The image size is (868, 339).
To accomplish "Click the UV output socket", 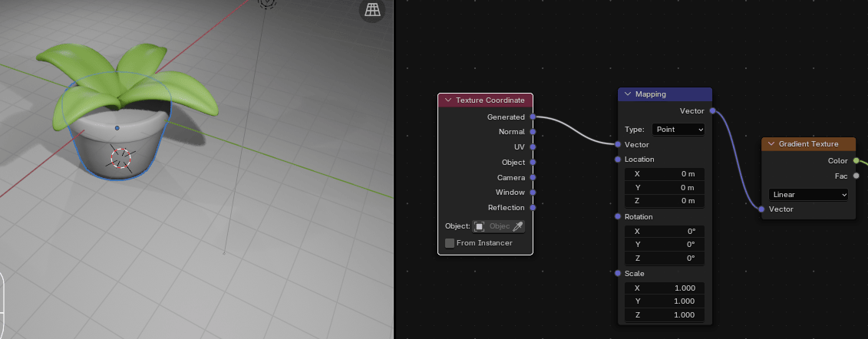I will pyautogui.click(x=533, y=146).
